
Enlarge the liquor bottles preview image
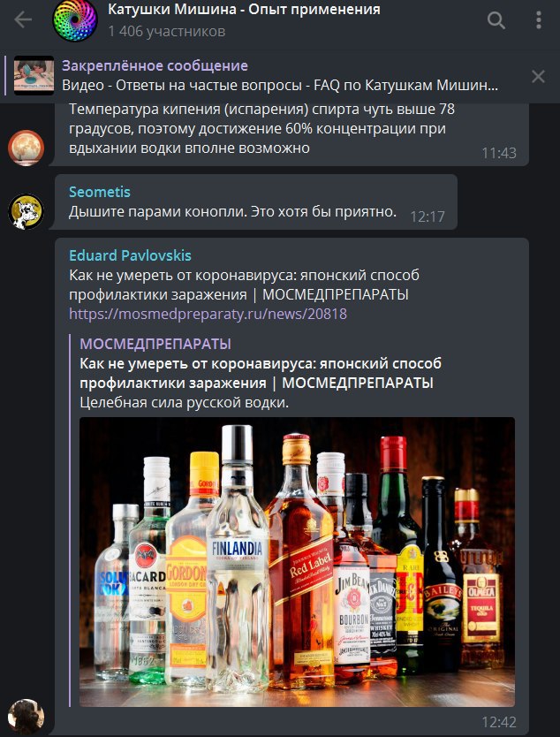coord(297,562)
